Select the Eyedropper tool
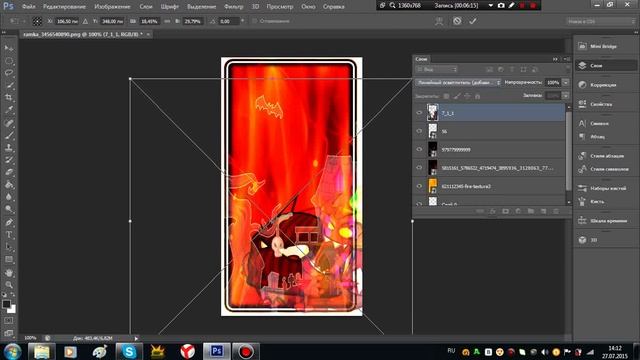 pos(9,110)
